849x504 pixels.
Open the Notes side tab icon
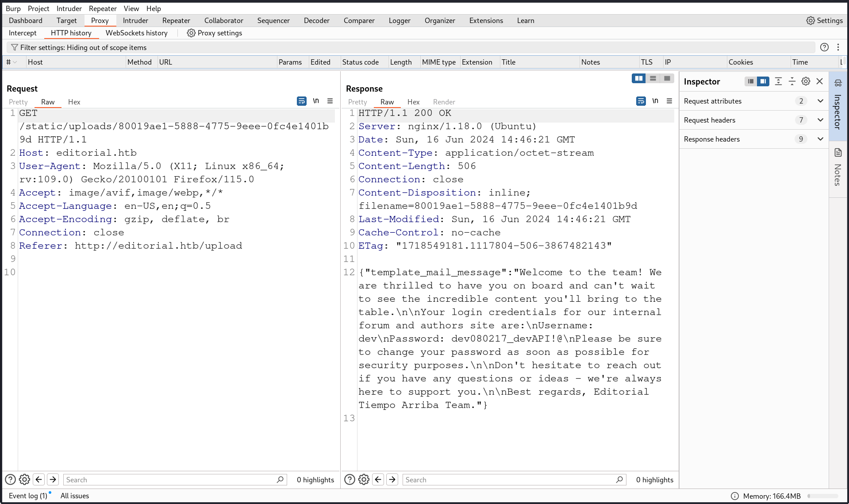click(838, 153)
